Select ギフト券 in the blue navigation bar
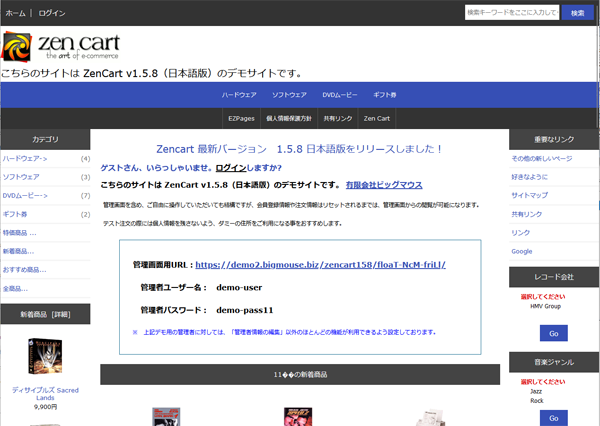The image size is (600, 426). coord(385,95)
